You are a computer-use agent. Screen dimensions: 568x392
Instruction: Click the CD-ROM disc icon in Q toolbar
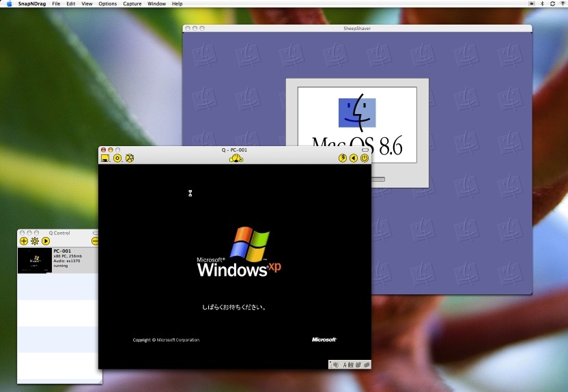(117, 158)
